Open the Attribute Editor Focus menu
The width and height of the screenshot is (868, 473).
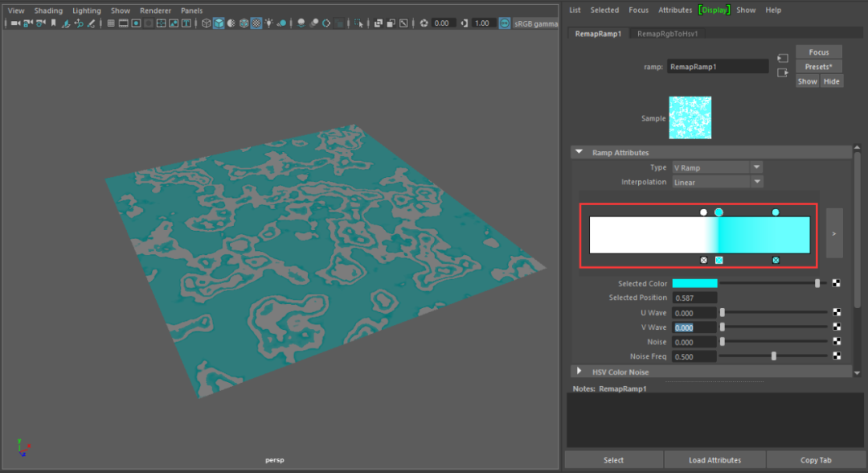click(638, 10)
